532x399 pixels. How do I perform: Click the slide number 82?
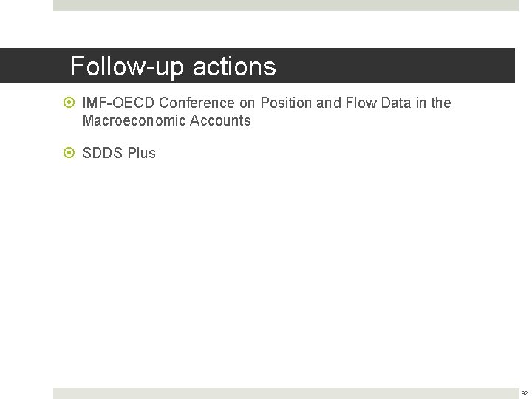click(x=524, y=394)
